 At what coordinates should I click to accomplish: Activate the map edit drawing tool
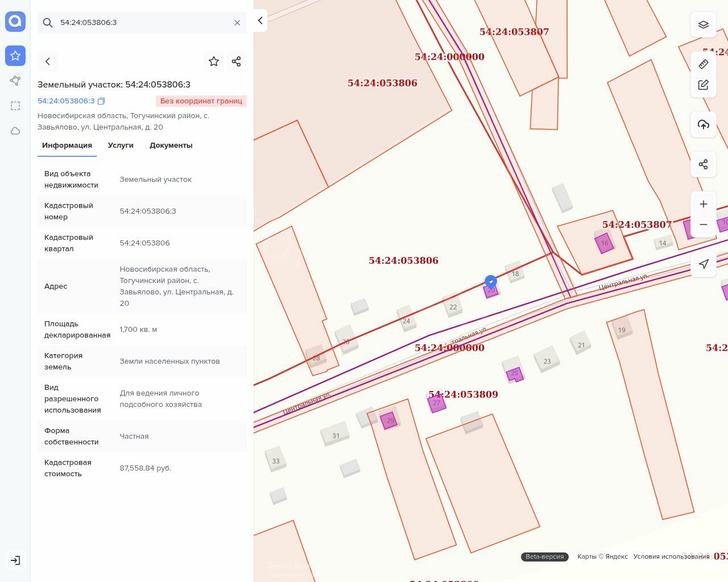703,85
